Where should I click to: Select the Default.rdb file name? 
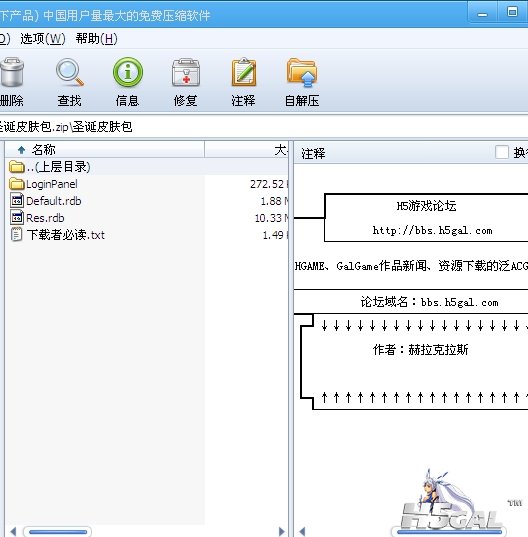pyautogui.click(x=54, y=201)
